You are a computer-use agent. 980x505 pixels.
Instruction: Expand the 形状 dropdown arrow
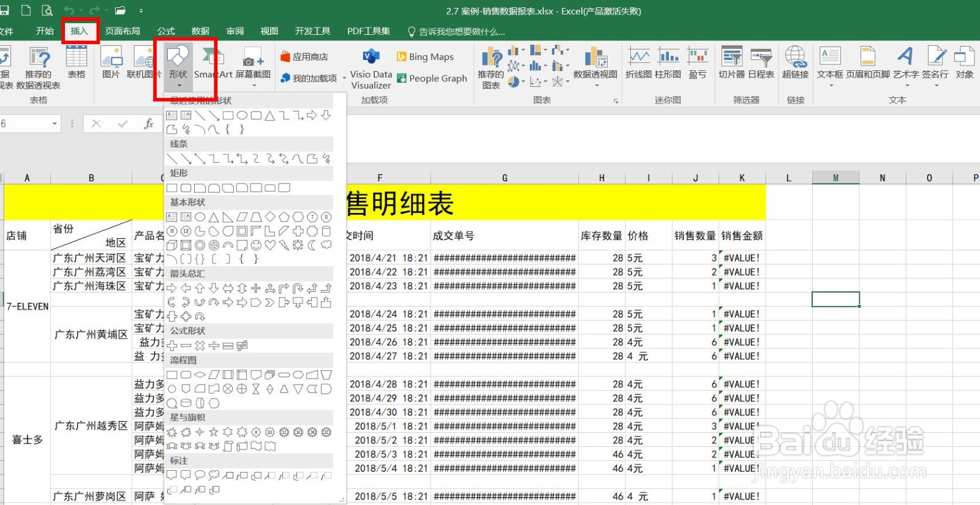[x=178, y=86]
